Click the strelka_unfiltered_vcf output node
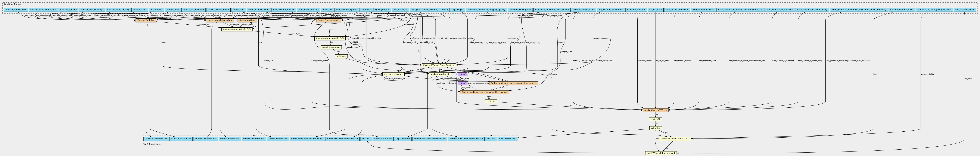This screenshot has width=980, height=156. click(x=254, y=139)
